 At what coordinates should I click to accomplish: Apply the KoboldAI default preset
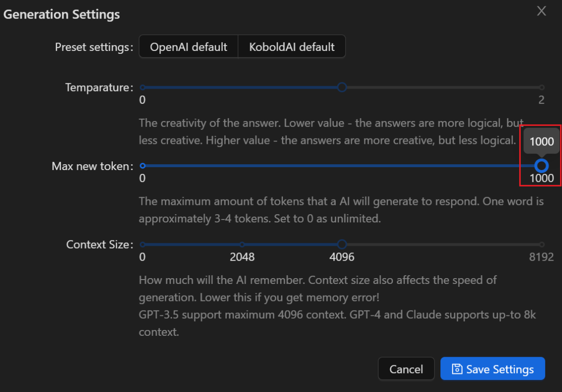[x=292, y=47]
